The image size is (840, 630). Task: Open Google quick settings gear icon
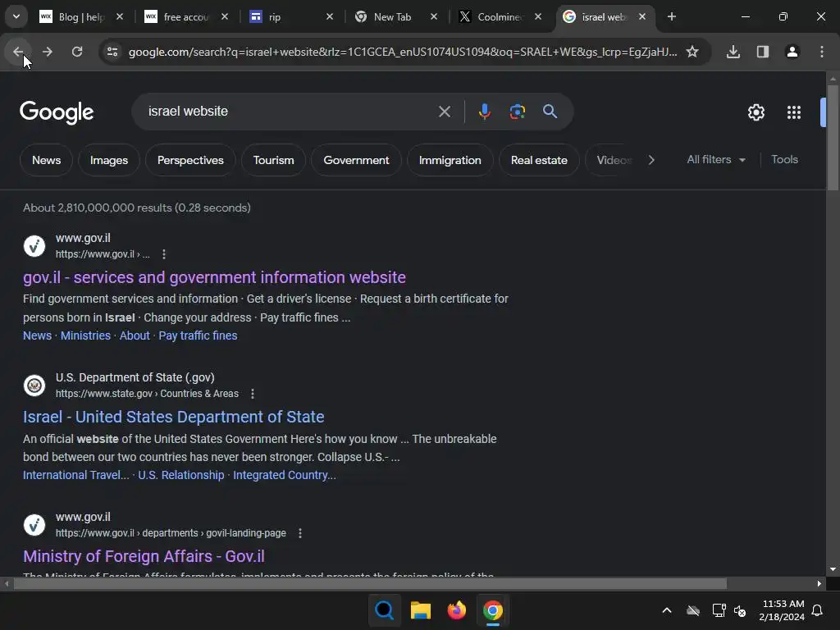click(x=756, y=112)
